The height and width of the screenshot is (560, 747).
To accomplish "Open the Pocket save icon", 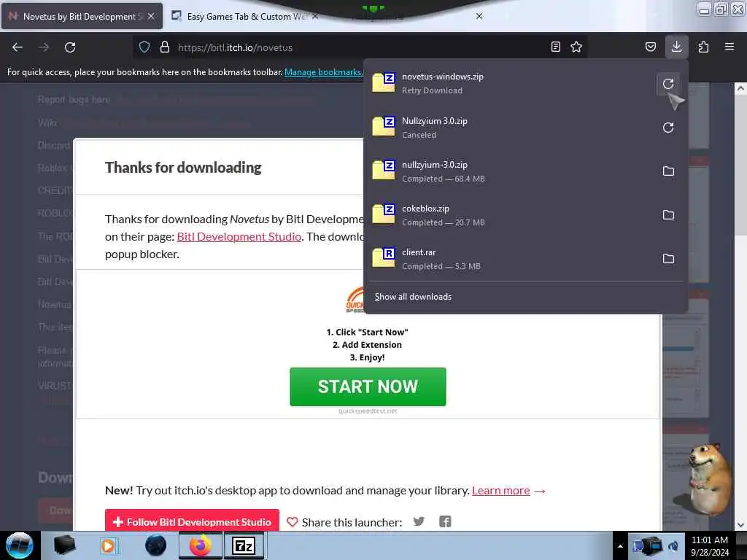I will tap(650, 47).
